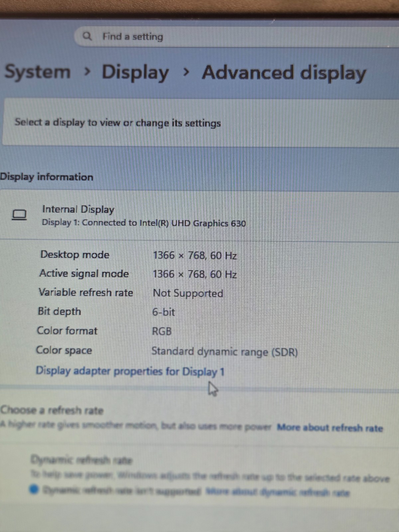399x532 pixels.
Task: Go back to System breadcrumb
Action: [38, 72]
